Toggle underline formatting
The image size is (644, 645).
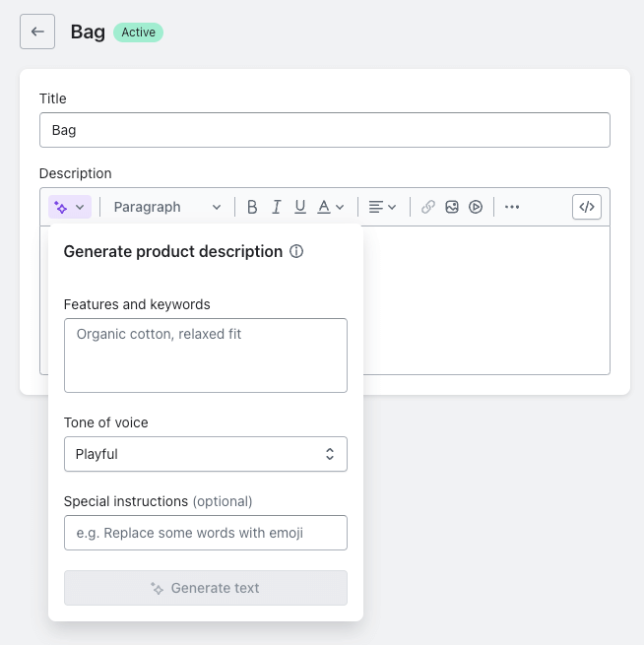click(300, 207)
